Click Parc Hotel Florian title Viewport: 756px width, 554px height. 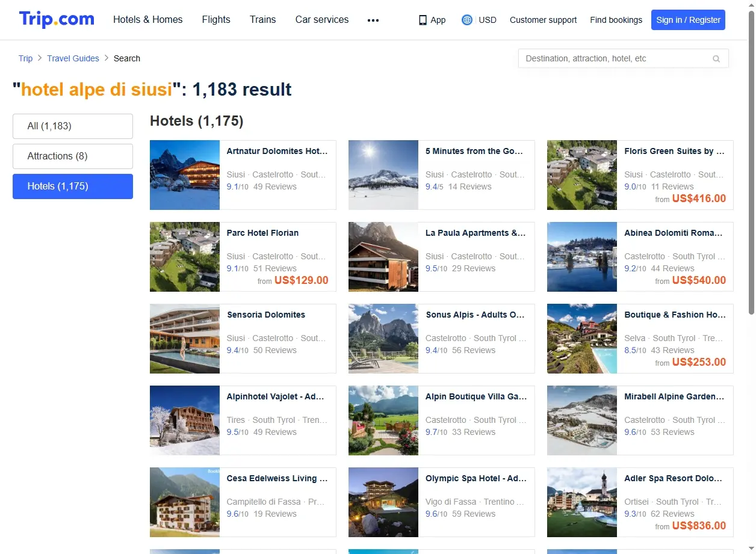tap(262, 233)
